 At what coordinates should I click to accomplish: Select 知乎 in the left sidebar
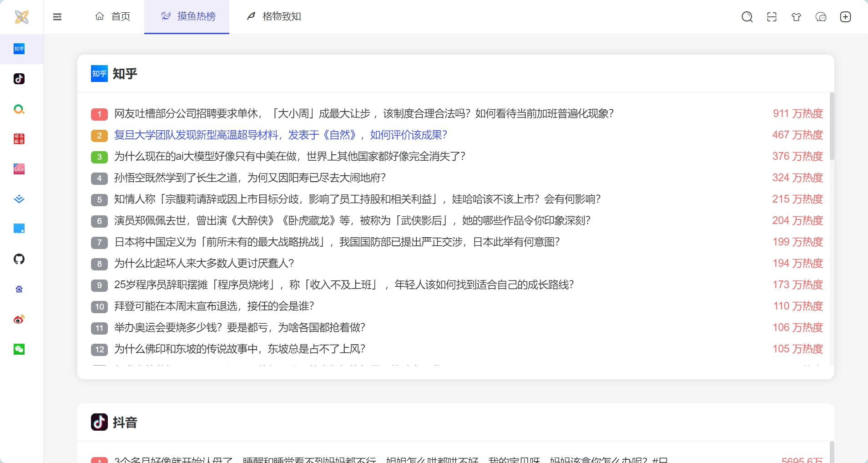[x=19, y=49]
